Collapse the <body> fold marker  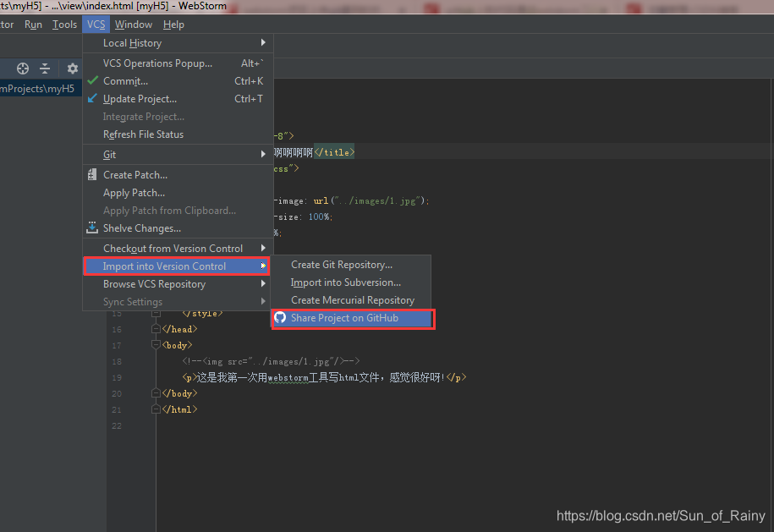[156, 344]
